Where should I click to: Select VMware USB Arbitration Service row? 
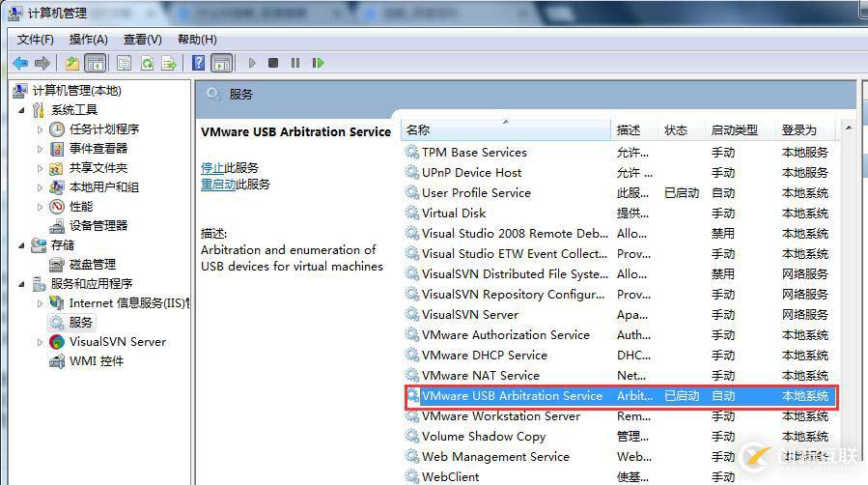tap(621, 396)
